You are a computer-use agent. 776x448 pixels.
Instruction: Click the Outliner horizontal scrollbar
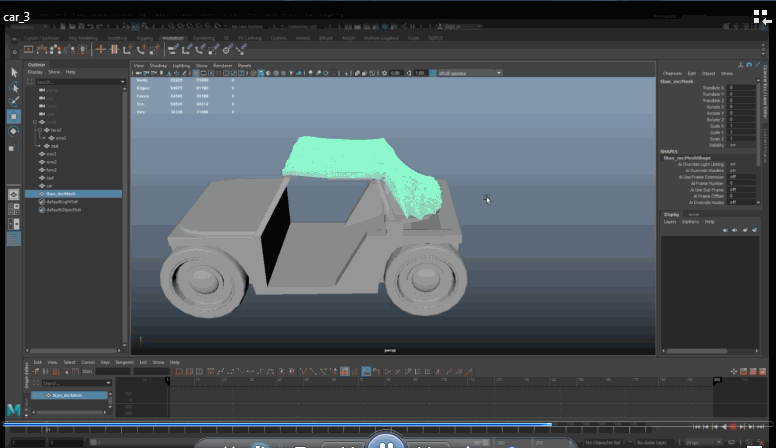[x=74, y=350]
